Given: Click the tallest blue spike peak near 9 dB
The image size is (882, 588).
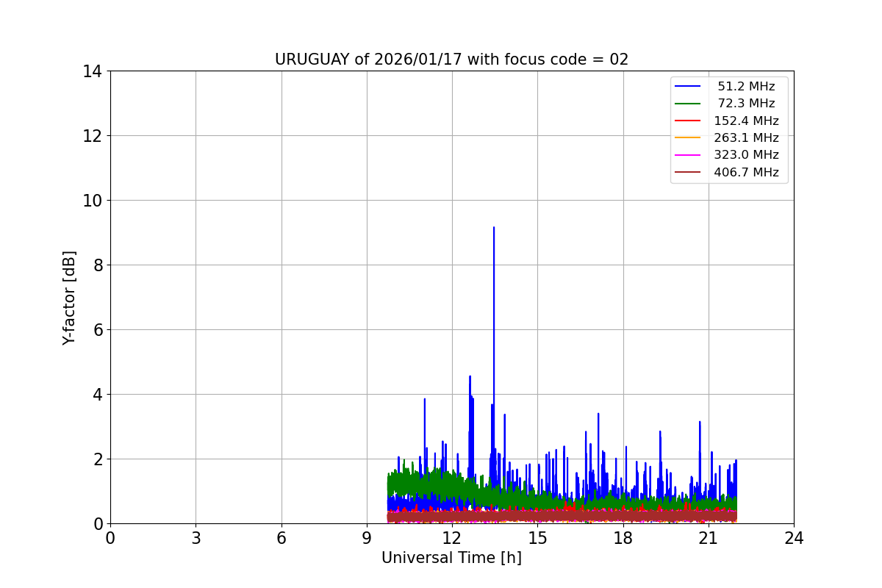Looking at the screenshot, I should click(x=494, y=228).
